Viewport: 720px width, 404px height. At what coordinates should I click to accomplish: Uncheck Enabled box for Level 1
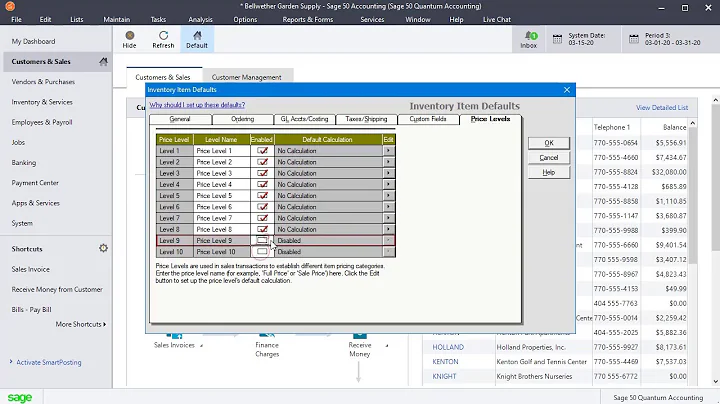[x=262, y=151]
